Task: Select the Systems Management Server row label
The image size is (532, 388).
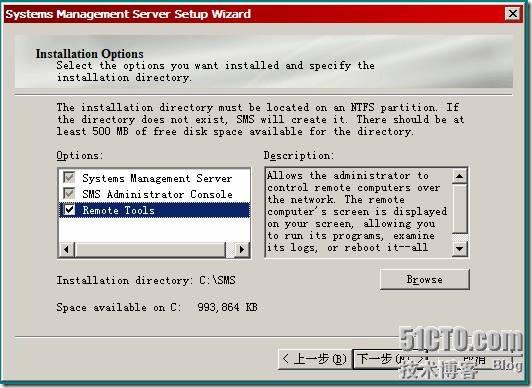Action: click(x=157, y=178)
